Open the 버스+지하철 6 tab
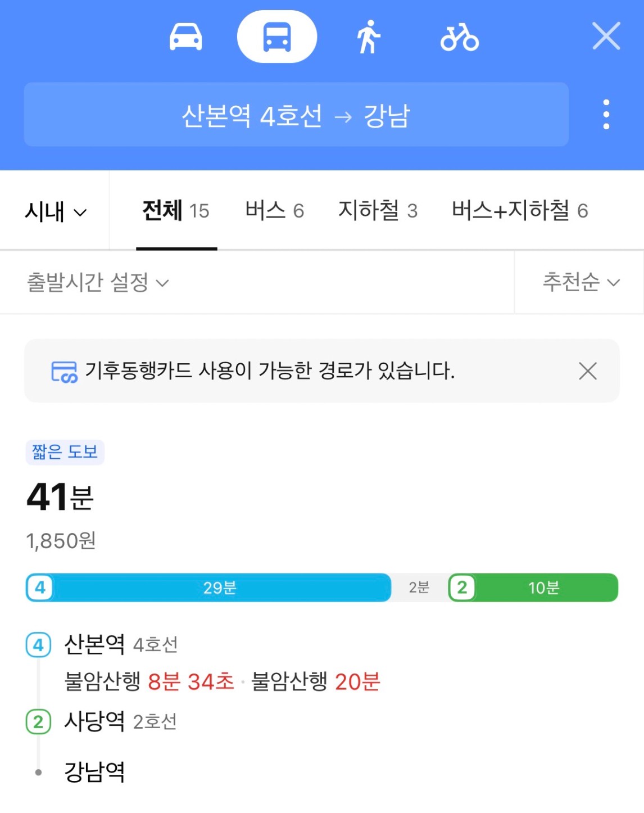Image resolution: width=644 pixels, height=813 pixels. pyautogui.click(x=520, y=211)
